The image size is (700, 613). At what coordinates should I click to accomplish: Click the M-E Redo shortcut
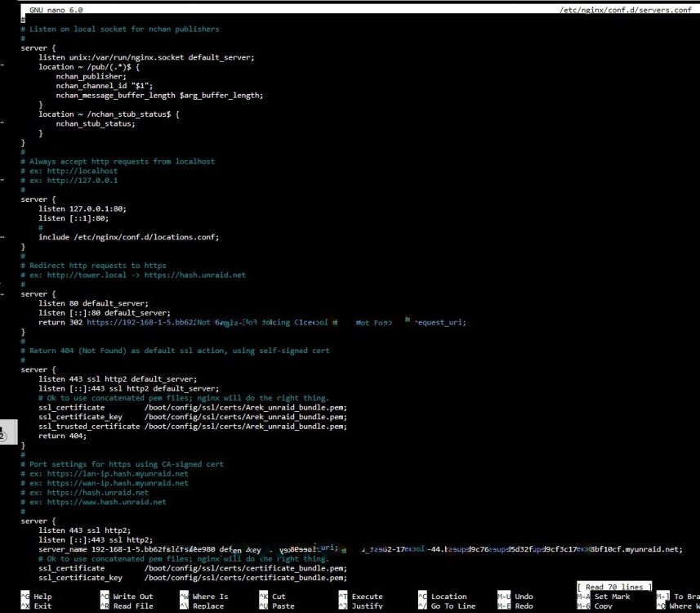click(x=515, y=606)
